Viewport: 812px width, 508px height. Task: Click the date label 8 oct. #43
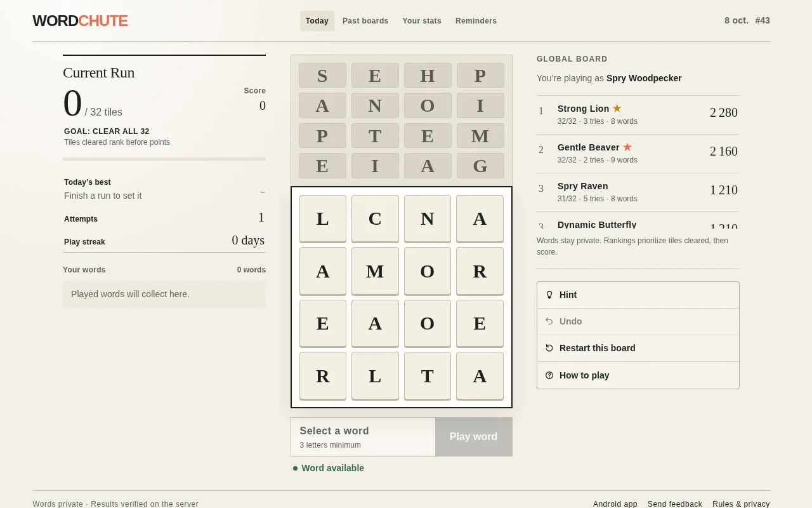747,20
